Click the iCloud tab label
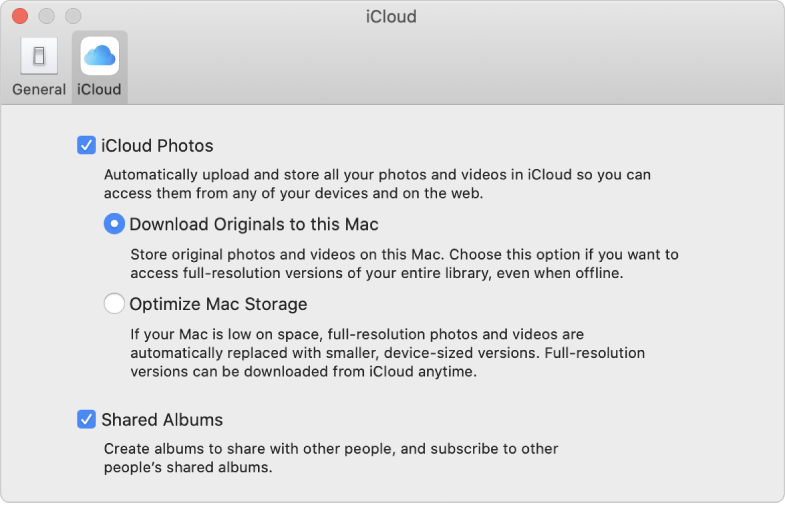The image size is (785, 505). coord(99,89)
